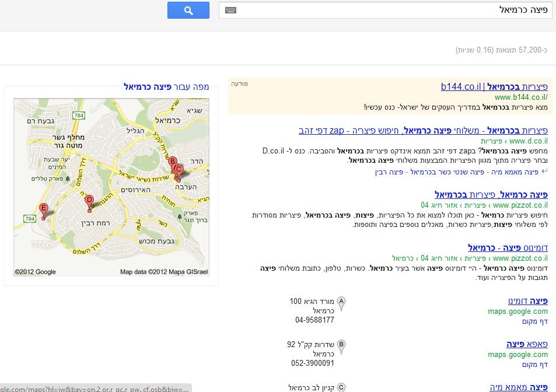This screenshot has width=556, height=392.
Task: Click the 'פיצה רבין' sitelink
Action: click(389, 172)
